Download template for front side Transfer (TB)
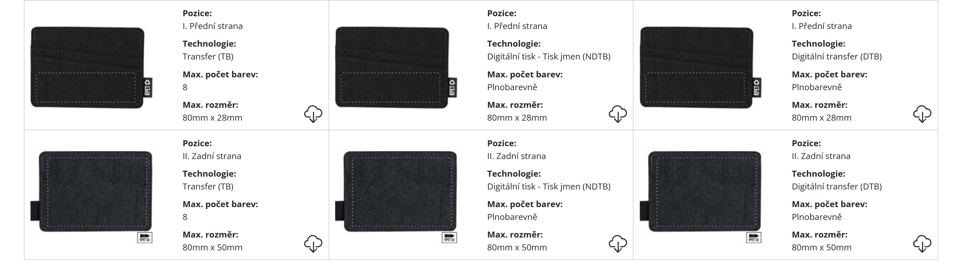Viewport: 980px width, 270px height. tap(313, 114)
